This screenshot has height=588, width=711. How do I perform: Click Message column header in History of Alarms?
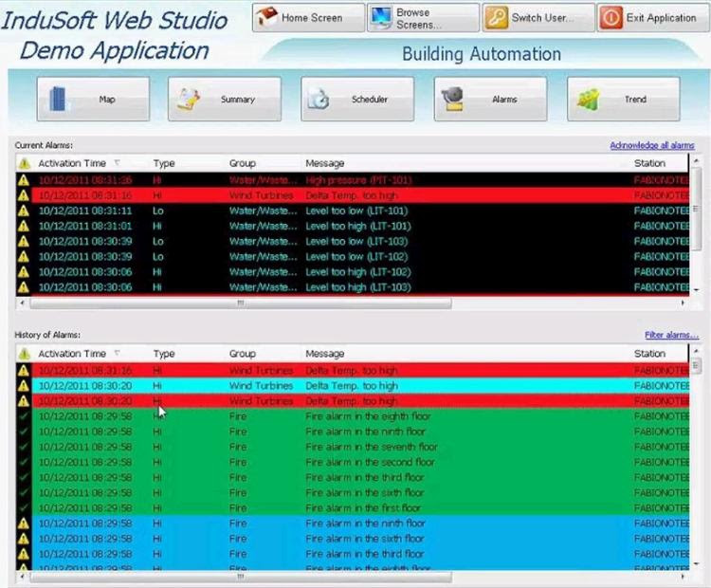[x=324, y=354]
